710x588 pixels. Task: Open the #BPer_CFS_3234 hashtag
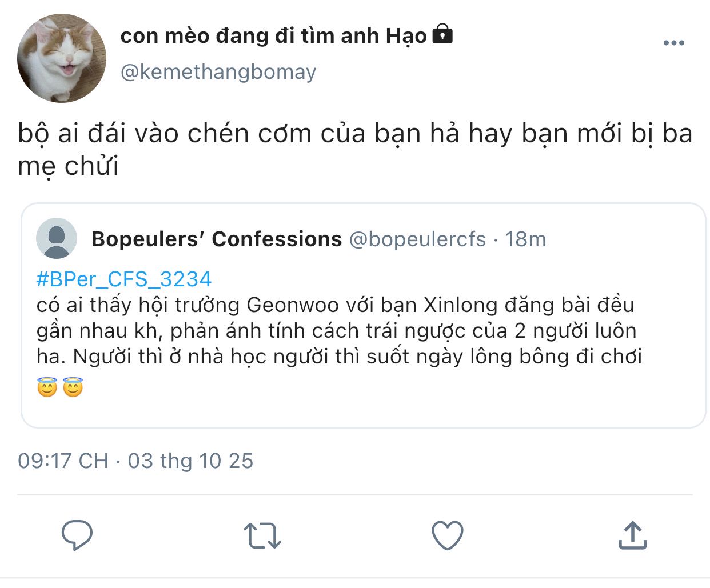124,279
